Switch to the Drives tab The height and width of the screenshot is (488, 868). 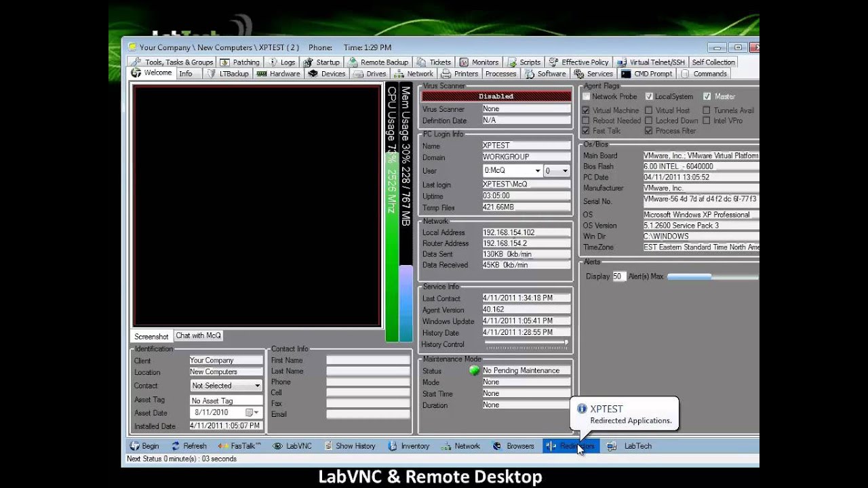(370, 73)
